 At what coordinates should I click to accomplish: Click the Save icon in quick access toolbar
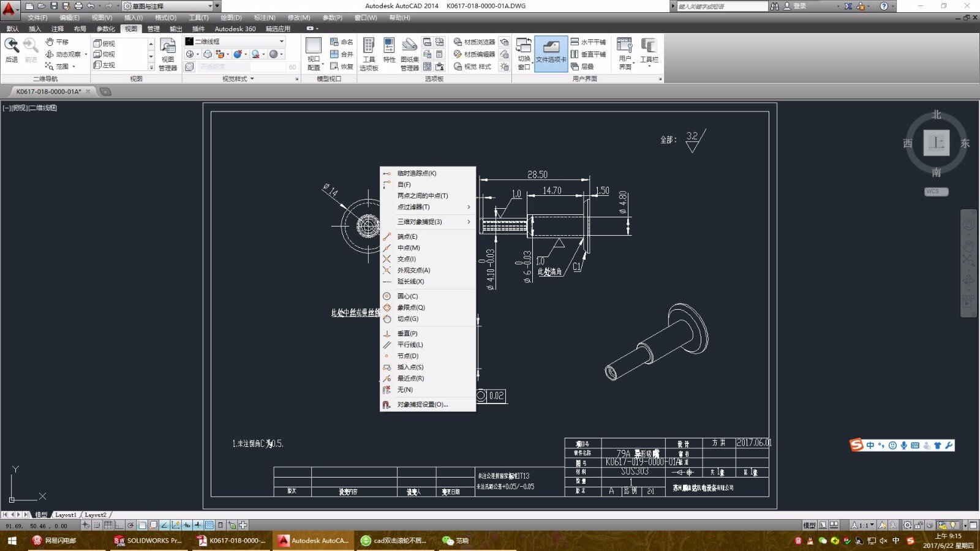(54, 6)
